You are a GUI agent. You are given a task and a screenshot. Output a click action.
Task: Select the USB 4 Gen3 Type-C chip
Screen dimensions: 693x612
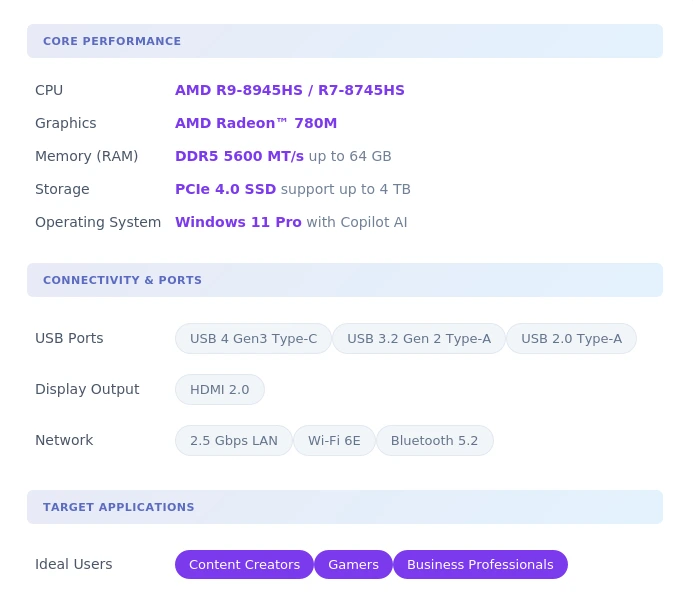click(253, 338)
